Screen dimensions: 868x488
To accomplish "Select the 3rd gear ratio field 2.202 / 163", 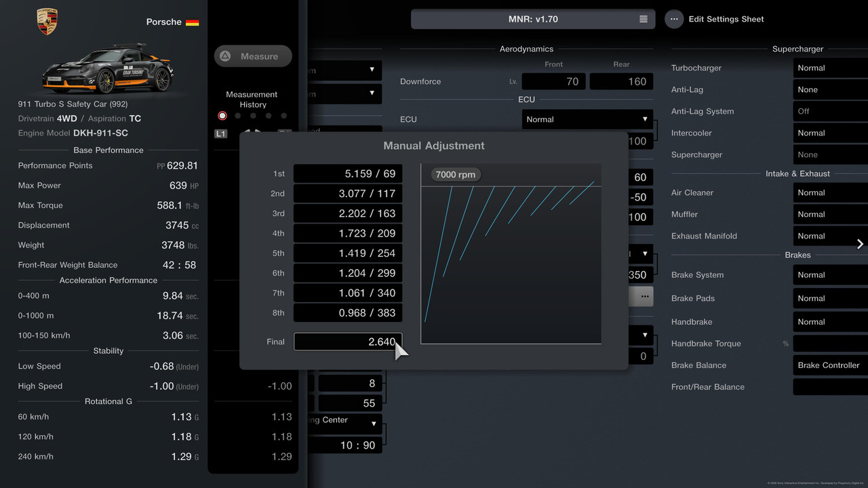I will pos(348,213).
